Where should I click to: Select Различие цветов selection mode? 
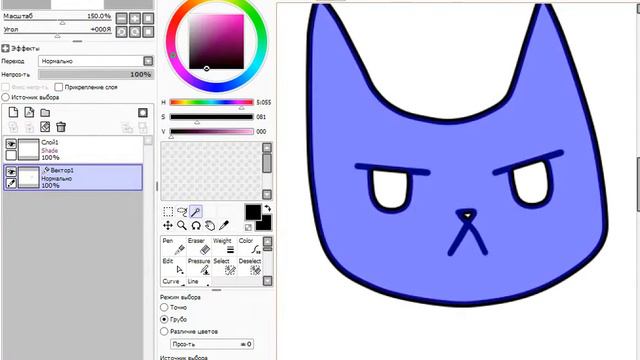pyautogui.click(x=164, y=331)
